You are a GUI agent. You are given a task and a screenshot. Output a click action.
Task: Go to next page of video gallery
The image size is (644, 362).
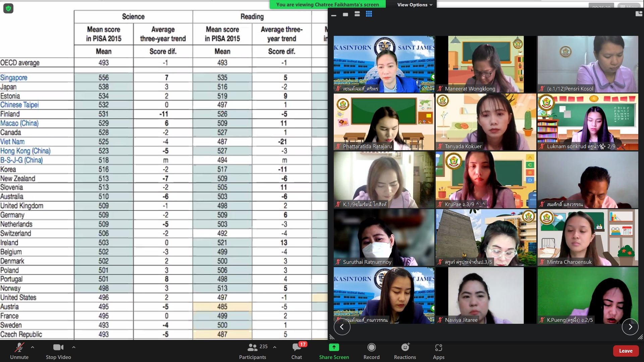coord(630,327)
